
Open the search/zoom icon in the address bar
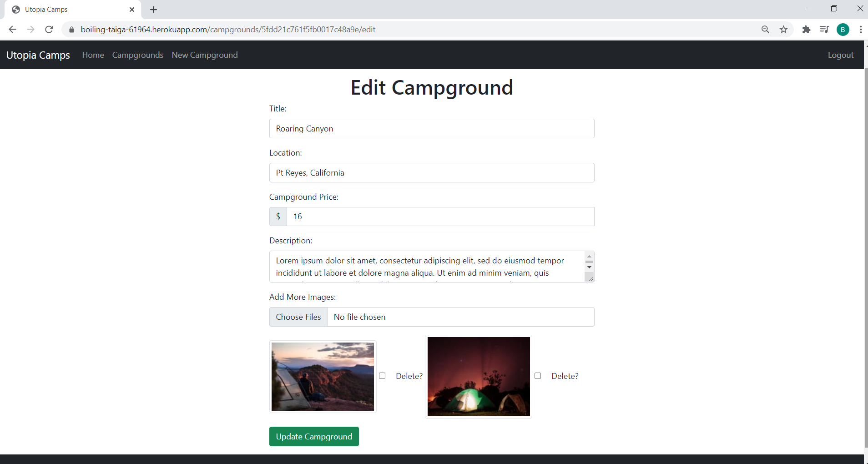click(x=766, y=29)
